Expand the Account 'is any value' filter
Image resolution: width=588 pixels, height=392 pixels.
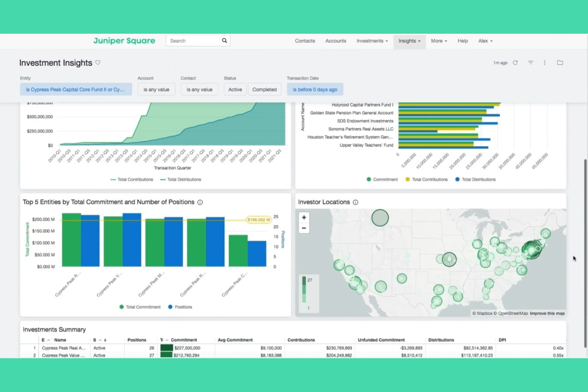pyautogui.click(x=156, y=89)
